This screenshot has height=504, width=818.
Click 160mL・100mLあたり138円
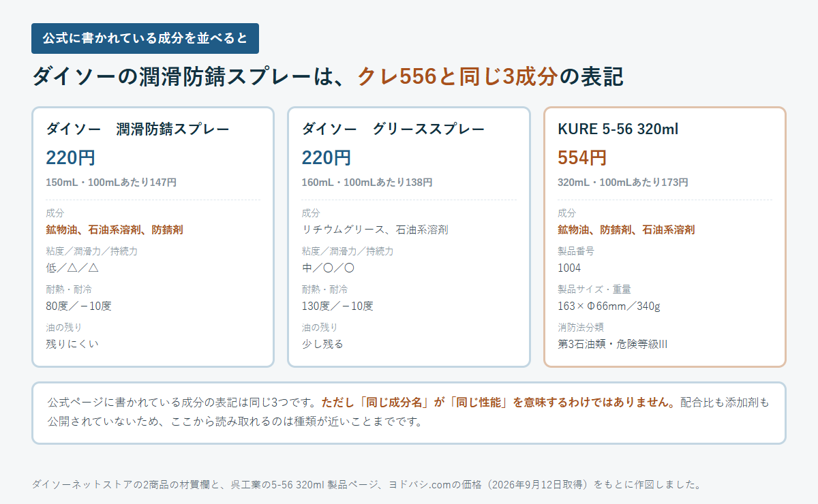(x=367, y=183)
